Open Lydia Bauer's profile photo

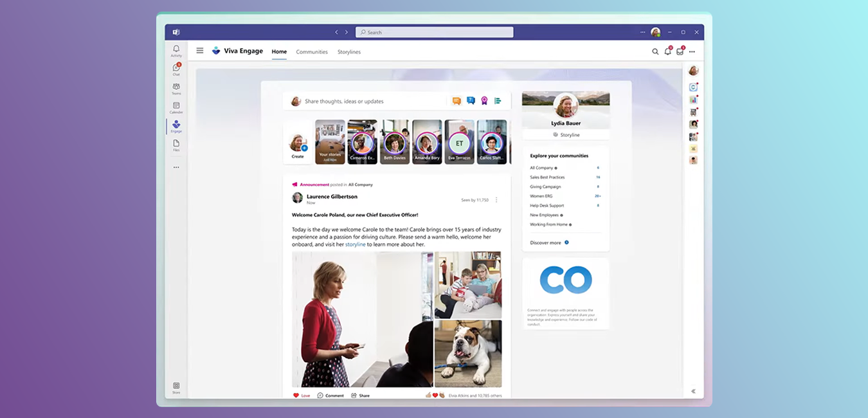566,105
